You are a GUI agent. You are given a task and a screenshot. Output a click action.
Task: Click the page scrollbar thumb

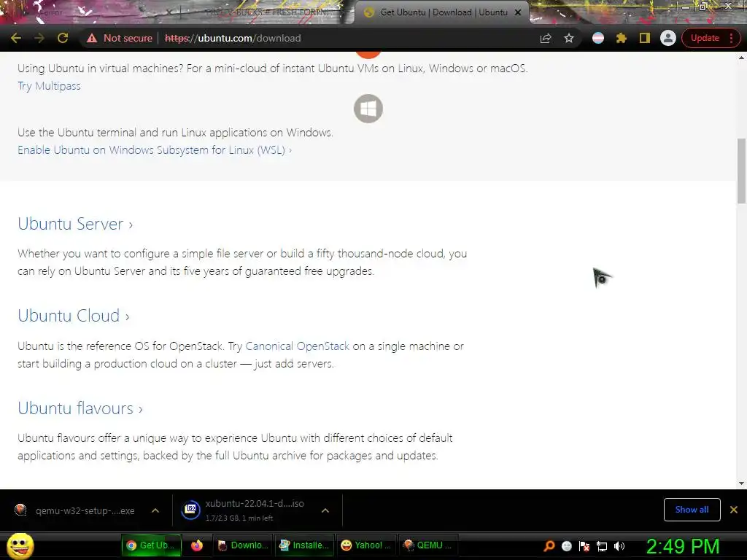pyautogui.click(x=741, y=171)
